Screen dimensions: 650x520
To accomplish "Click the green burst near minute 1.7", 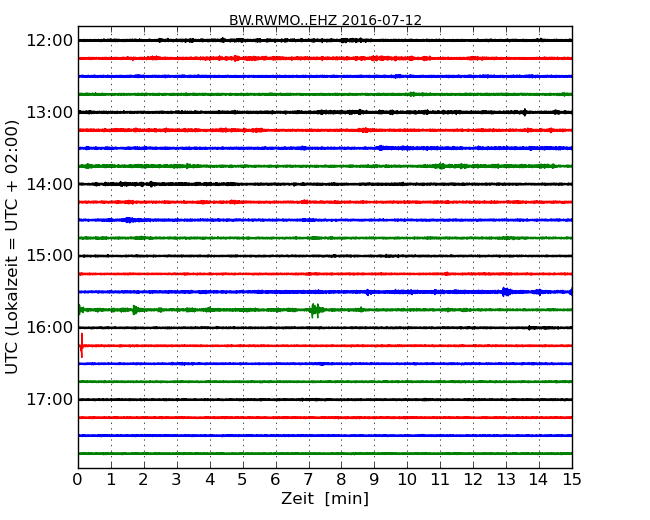I will (x=136, y=310).
